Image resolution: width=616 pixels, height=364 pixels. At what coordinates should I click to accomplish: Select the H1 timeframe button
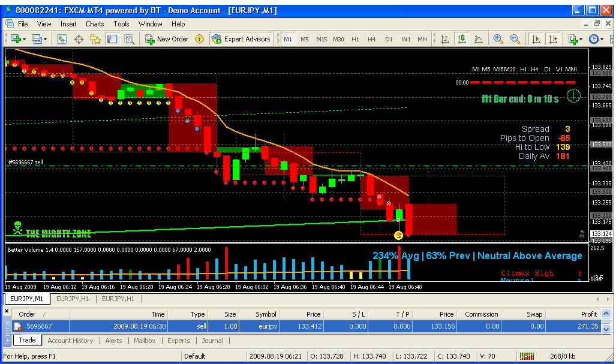[355, 39]
